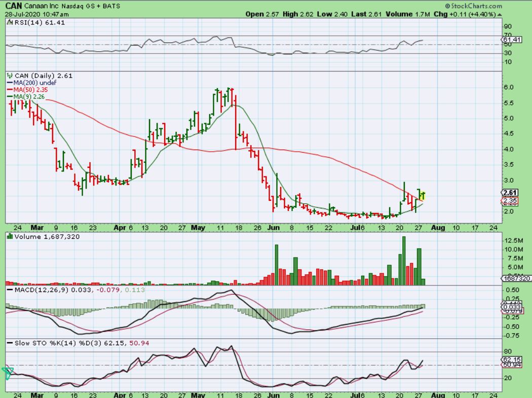Click the black MACD line legend marker

pyautogui.click(x=9, y=290)
